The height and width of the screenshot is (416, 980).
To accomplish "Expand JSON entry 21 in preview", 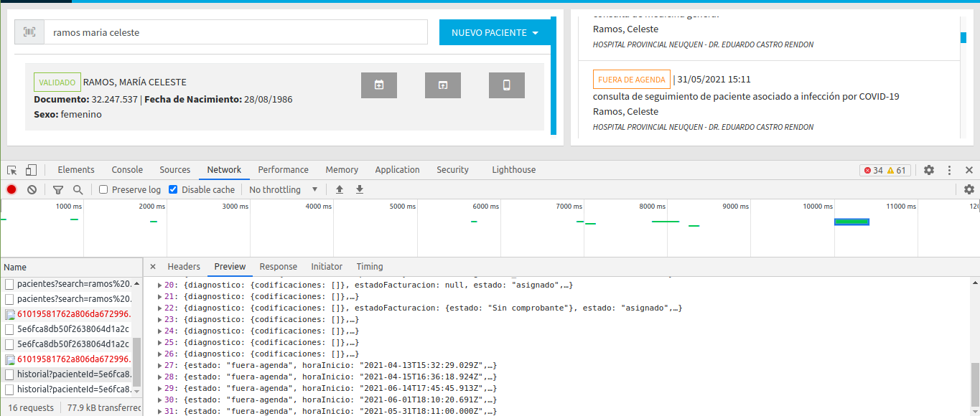I will (x=159, y=297).
